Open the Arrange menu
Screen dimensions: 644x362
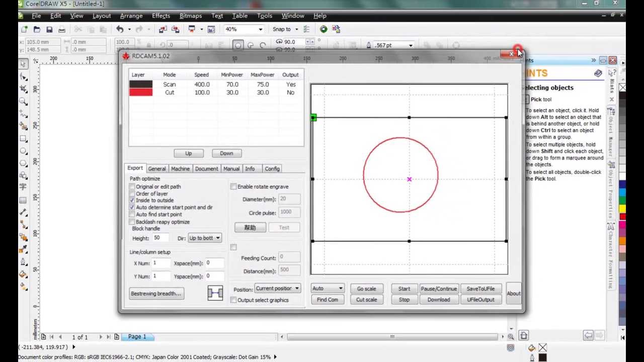[131, 16]
